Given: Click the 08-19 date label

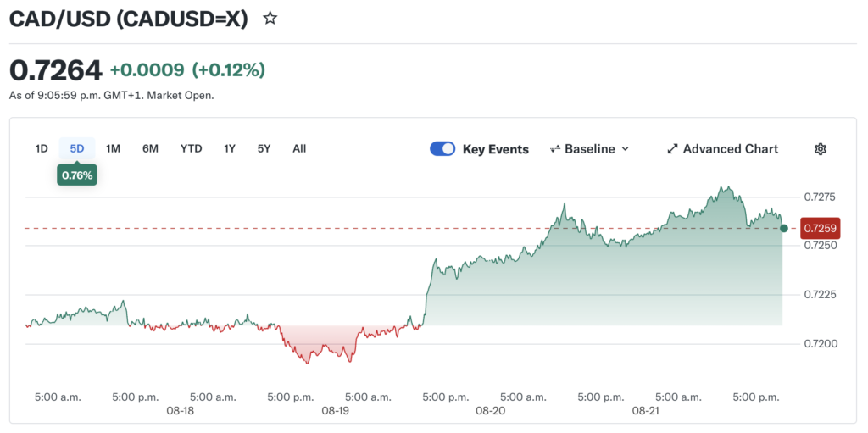Looking at the screenshot, I should pos(336,412).
